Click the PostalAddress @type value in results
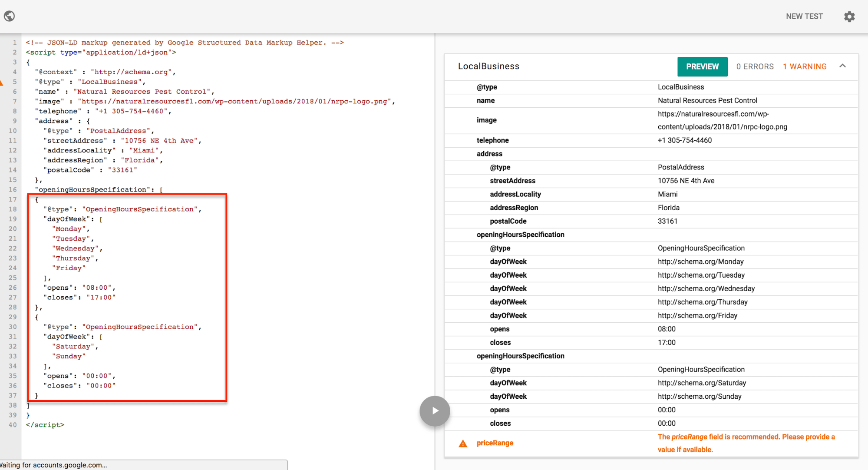 pos(681,167)
